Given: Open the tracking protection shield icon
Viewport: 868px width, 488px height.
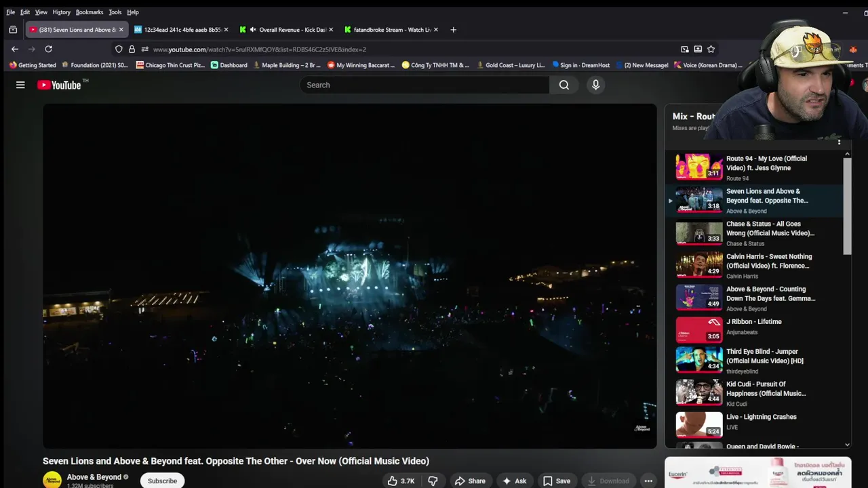Looking at the screenshot, I should (x=119, y=49).
